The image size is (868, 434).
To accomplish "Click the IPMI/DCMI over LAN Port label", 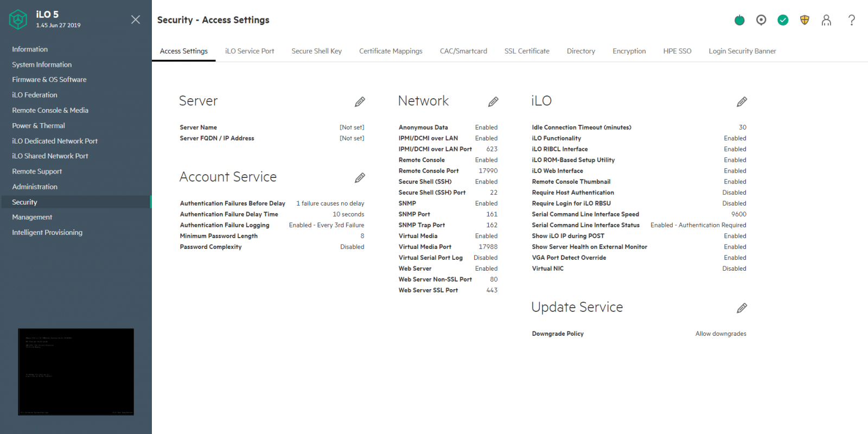I will tap(435, 149).
